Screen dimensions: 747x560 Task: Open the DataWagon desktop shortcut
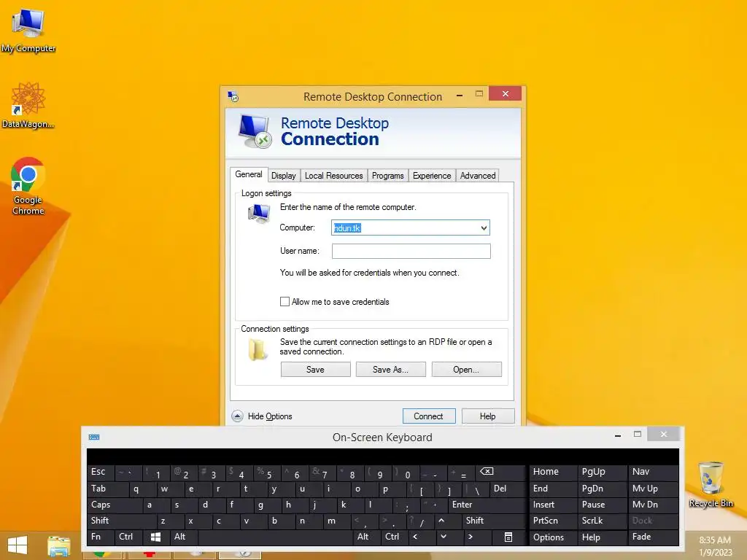click(x=28, y=105)
